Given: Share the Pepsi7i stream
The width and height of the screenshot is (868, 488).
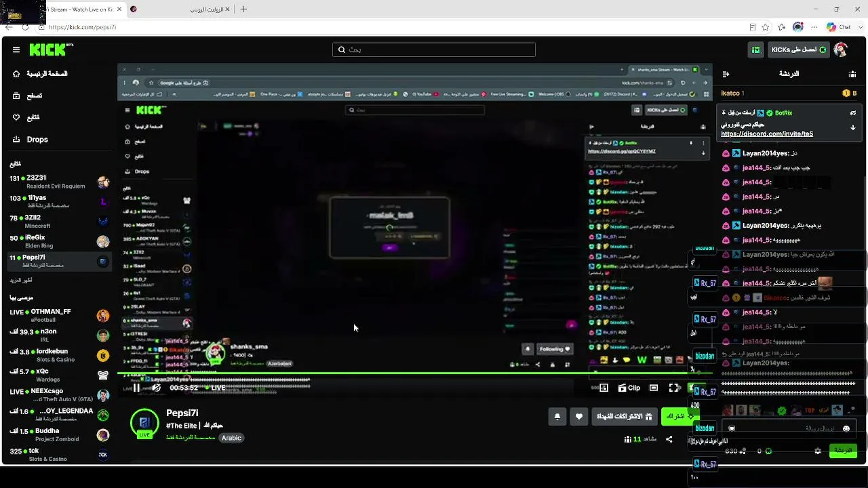Looking at the screenshot, I should click(x=669, y=439).
